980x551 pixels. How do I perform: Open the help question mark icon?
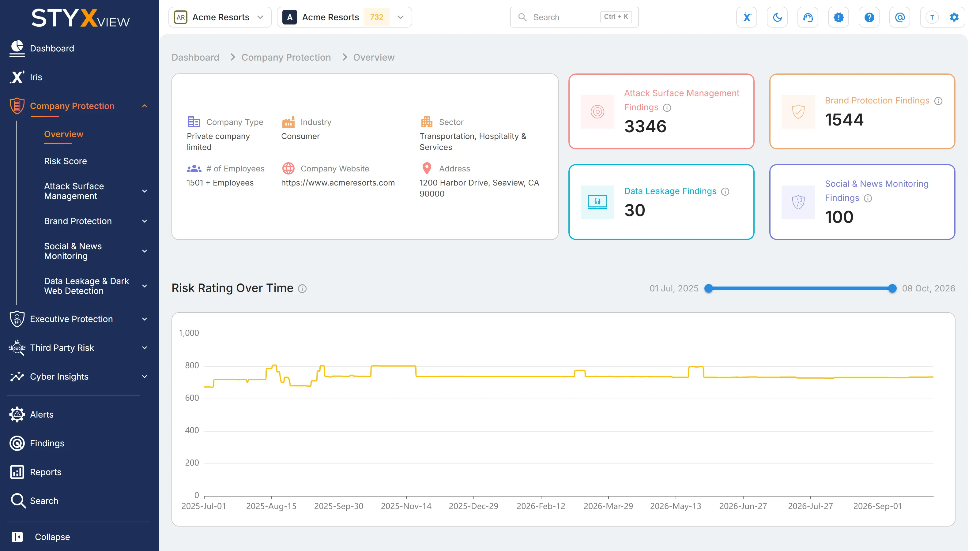click(869, 17)
